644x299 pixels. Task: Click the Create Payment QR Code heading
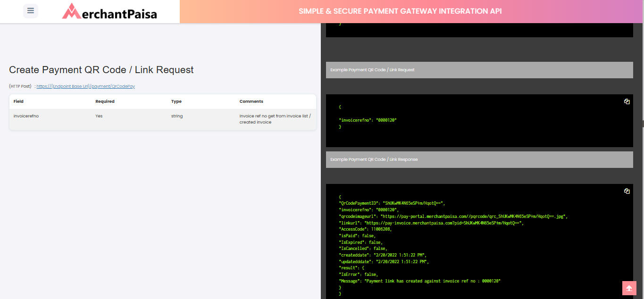101,70
